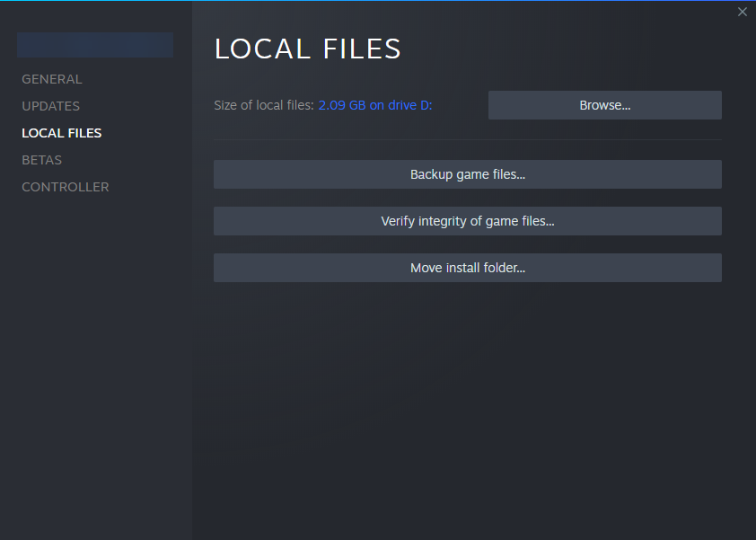Show beta participation options via Betas
The image size is (756, 540).
(41, 160)
